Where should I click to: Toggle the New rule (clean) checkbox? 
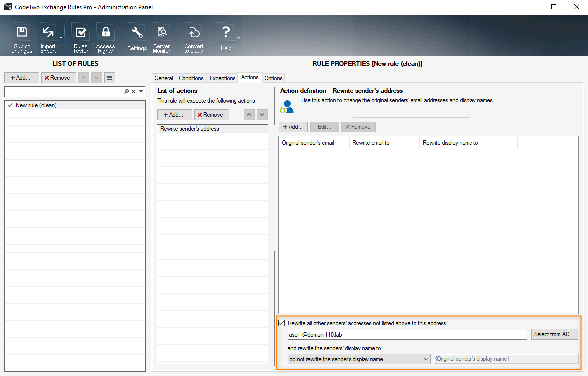pyautogui.click(x=10, y=105)
